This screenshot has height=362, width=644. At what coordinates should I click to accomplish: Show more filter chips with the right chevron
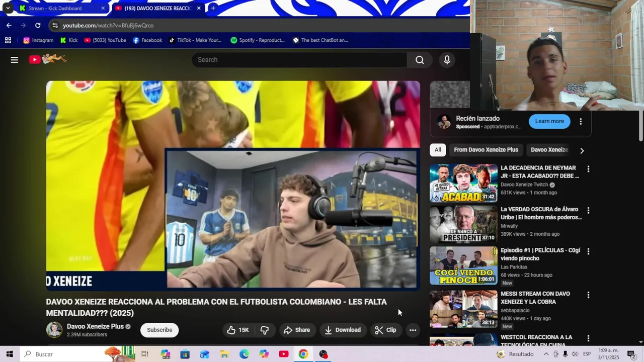[x=582, y=150]
